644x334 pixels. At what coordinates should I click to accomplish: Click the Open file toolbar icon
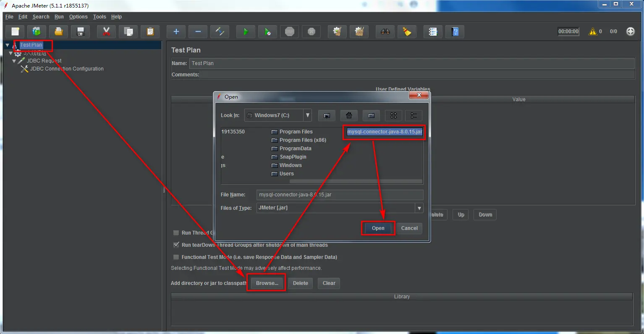pos(59,31)
